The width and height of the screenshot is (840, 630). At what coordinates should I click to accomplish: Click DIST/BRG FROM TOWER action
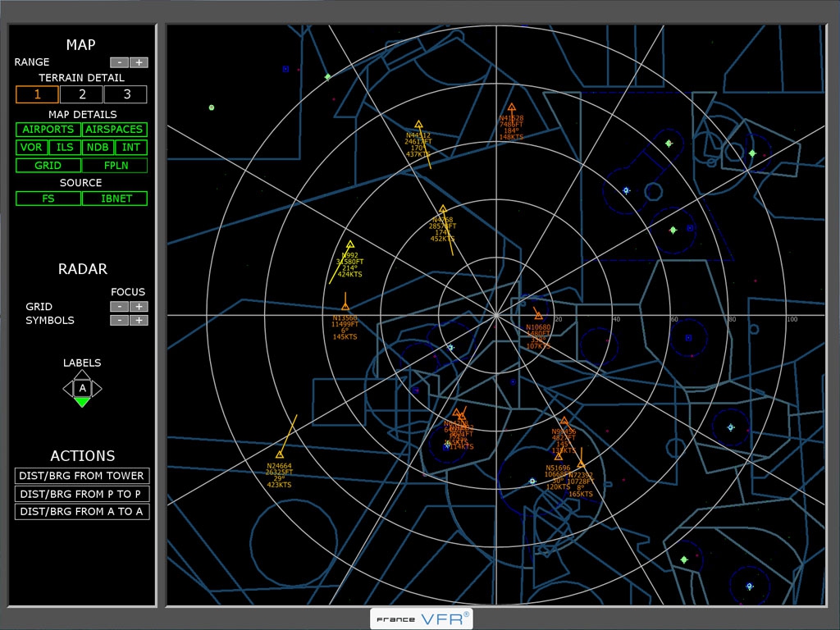pos(82,476)
